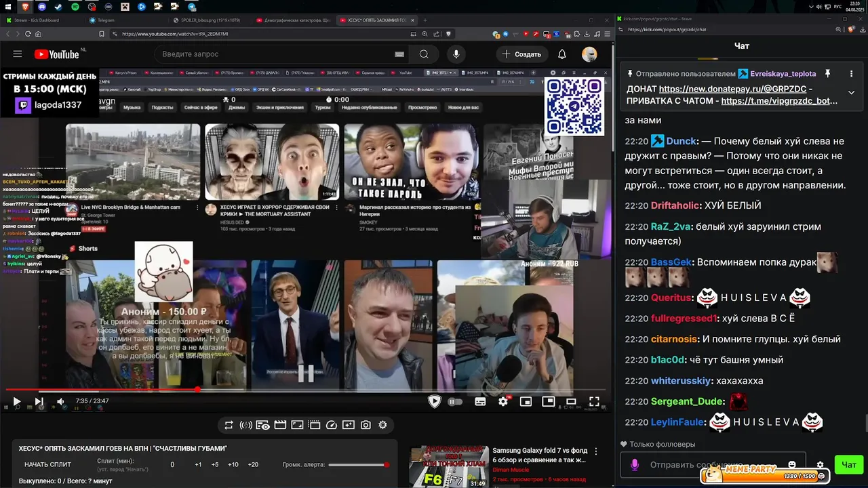The image size is (868, 488).
Task: Open a new browser tab
Action: [425, 20]
